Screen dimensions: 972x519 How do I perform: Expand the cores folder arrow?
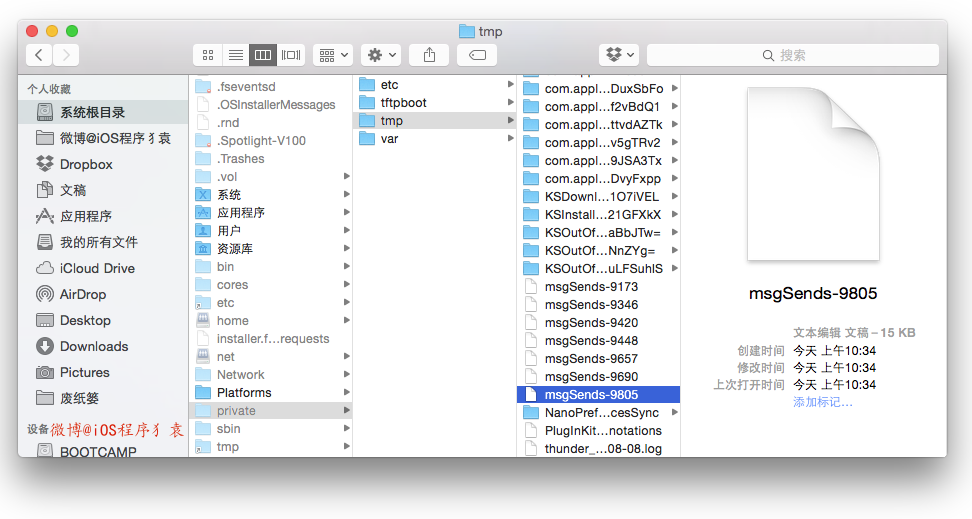[x=347, y=285]
